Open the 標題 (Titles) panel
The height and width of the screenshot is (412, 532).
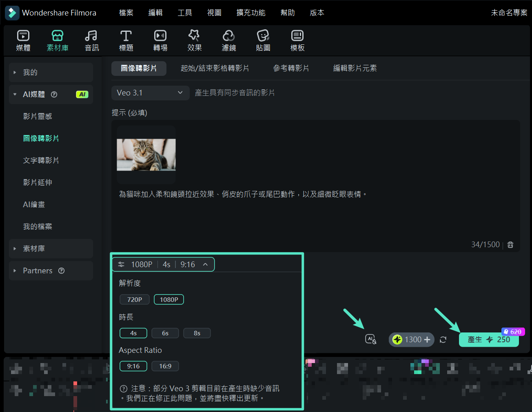(126, 40)
